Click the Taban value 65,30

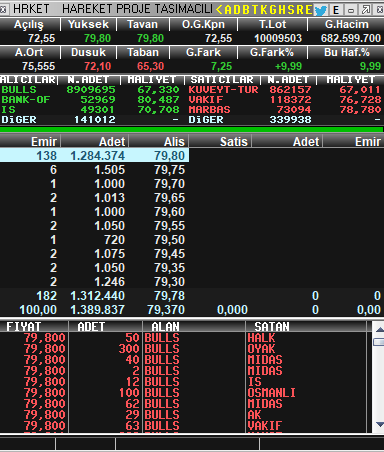tap(150, 66)
